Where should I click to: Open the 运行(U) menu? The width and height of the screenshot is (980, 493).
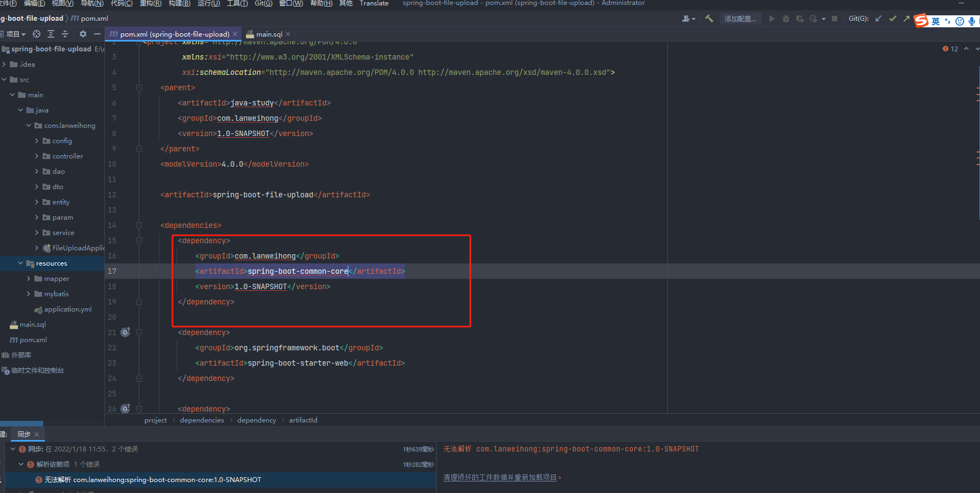pyautogui.click(x=208, y=3)
